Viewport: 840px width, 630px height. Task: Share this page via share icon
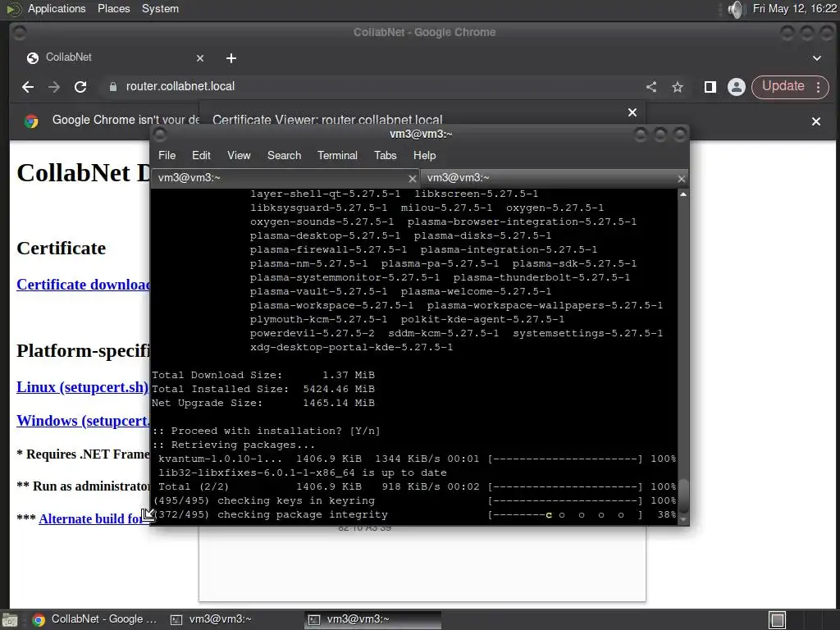[x=651, y=87]
